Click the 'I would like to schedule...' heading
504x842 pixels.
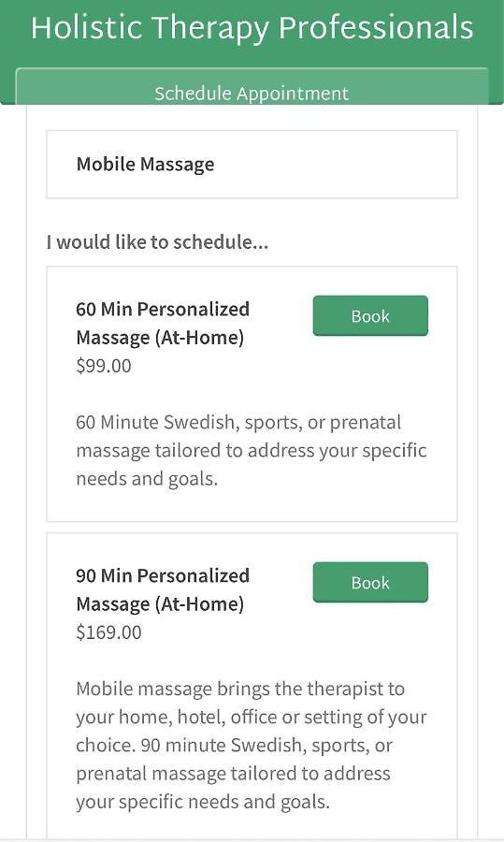point(157,242)
